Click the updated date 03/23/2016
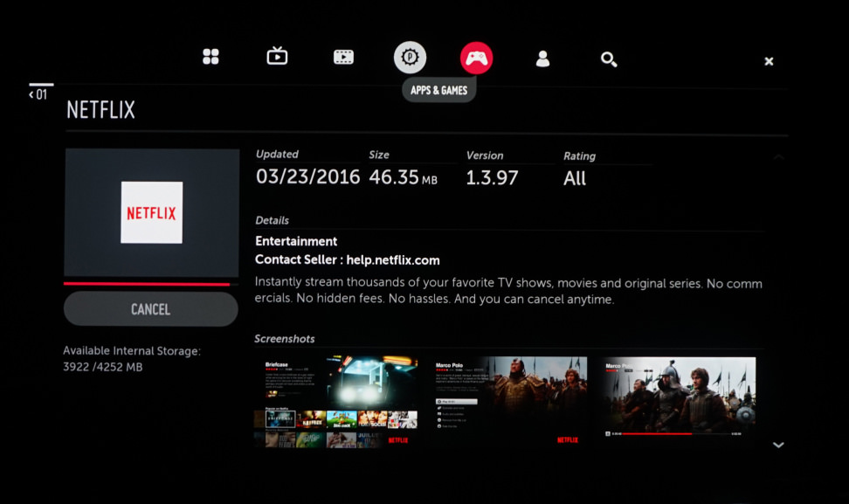849x504 pixels. tap(307, 176)
